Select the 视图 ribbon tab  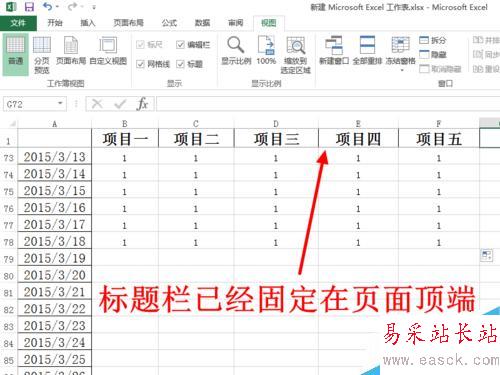(x=269, y=23)
